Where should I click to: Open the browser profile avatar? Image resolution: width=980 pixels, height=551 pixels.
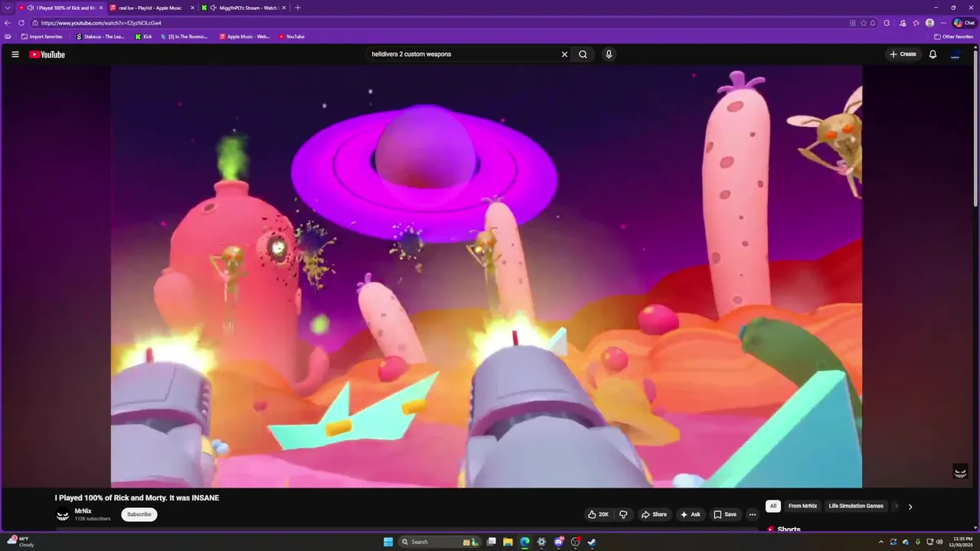pos(929,23)
